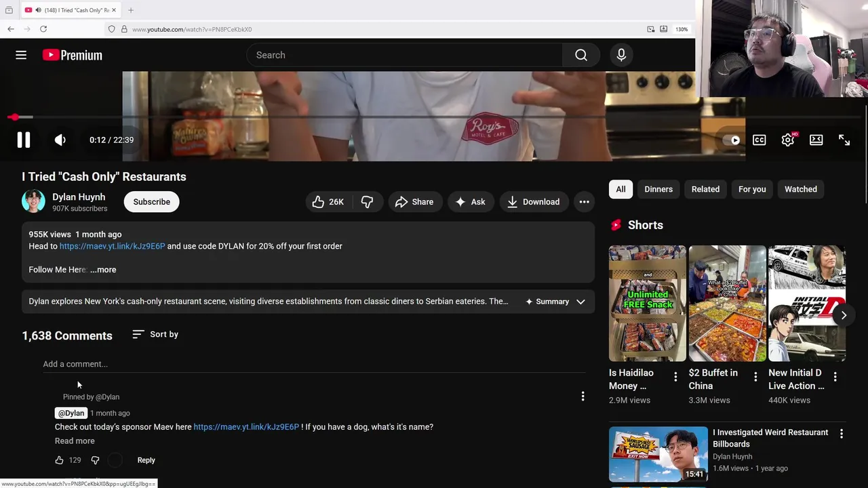868x488 pixels.
Task: Download the video
Action: tap(534, 202)
